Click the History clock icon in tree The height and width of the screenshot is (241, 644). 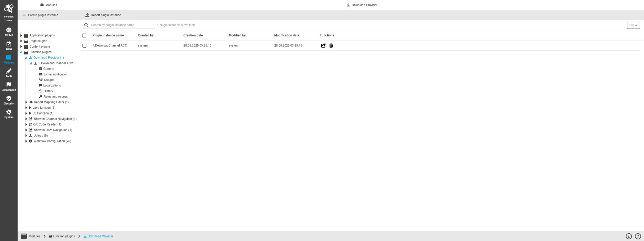[x=41, y=91]
